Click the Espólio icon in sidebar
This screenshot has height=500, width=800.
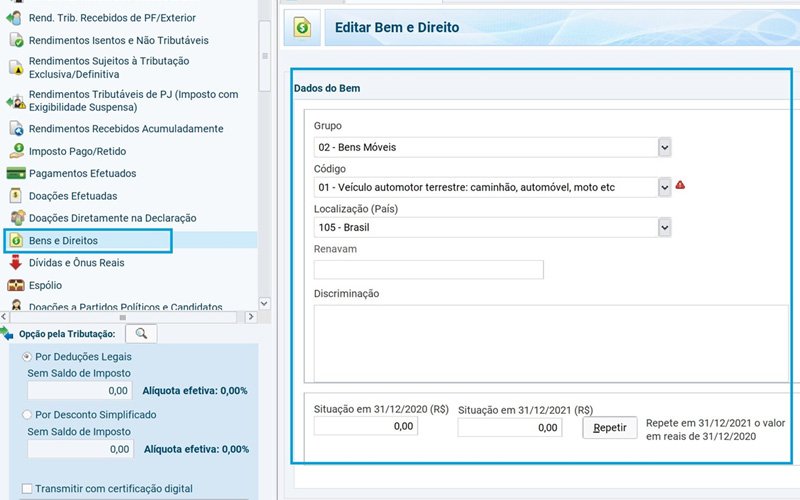click(16, 285)
